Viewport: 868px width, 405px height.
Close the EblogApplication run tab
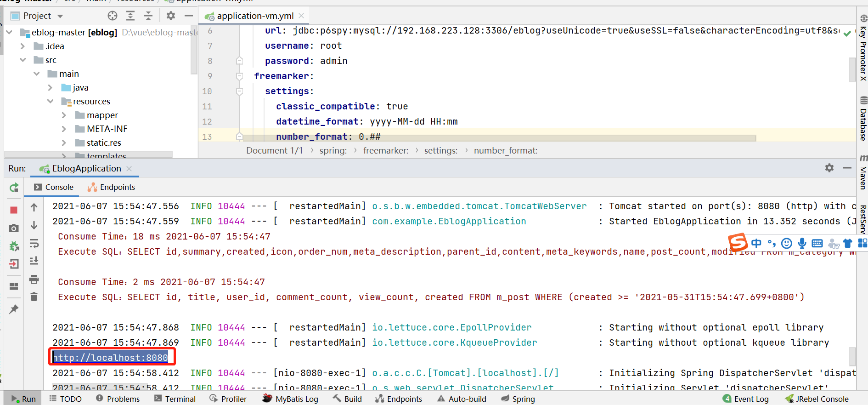129,169
